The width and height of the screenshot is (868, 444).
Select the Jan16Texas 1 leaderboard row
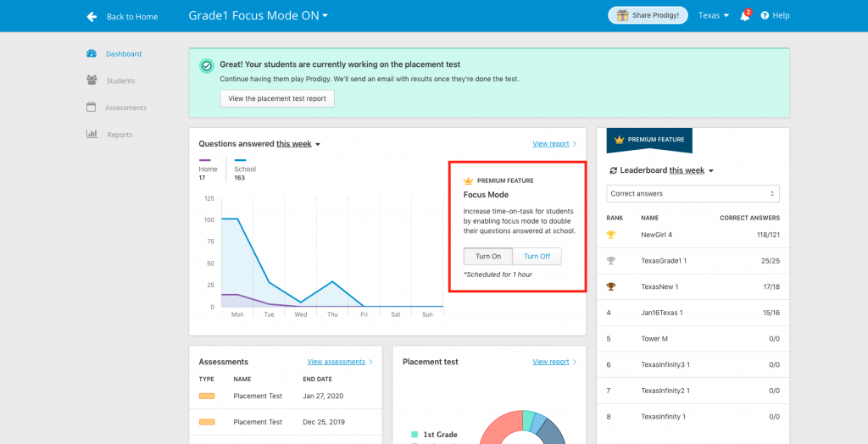click(693, 313)
